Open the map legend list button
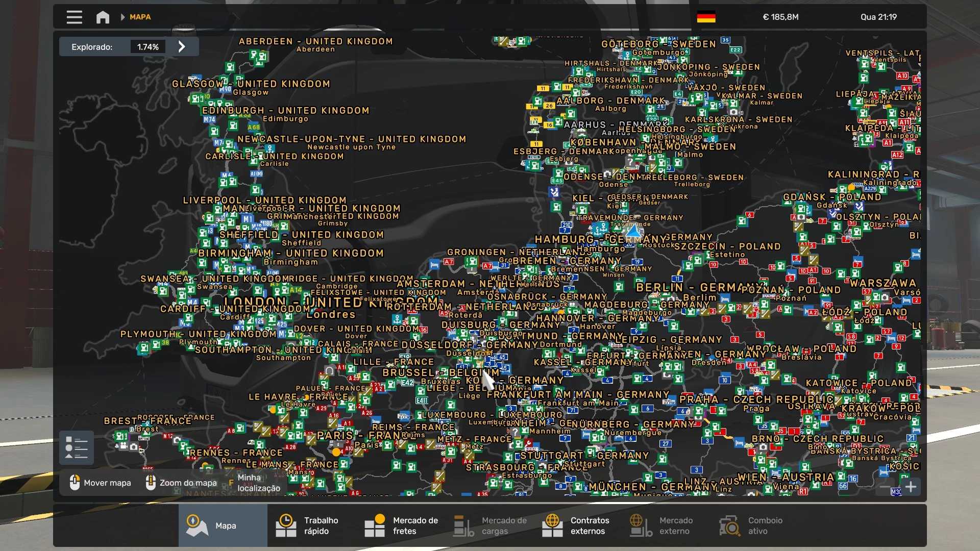The width and height of the screenshot is (980, 551). click(x=77, y=447)
